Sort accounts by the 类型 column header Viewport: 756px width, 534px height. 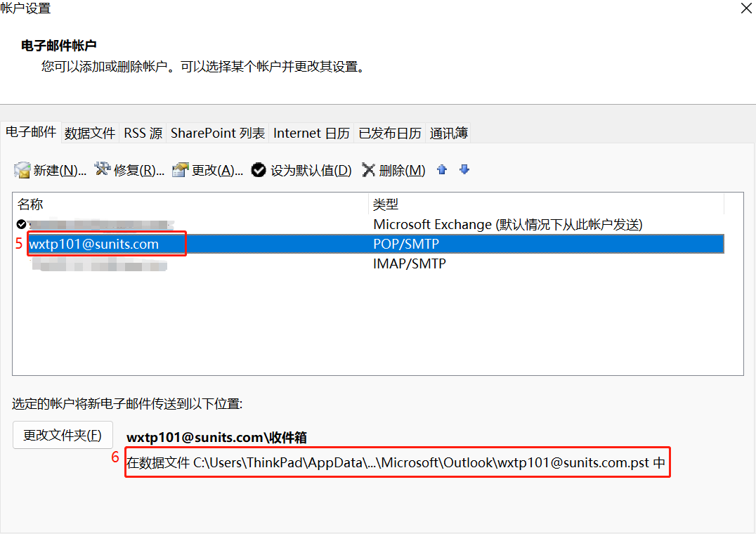pos(545,204)
